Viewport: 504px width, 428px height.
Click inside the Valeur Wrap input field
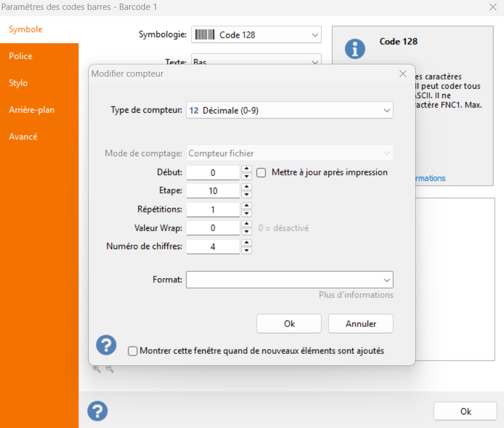point(213,228)
